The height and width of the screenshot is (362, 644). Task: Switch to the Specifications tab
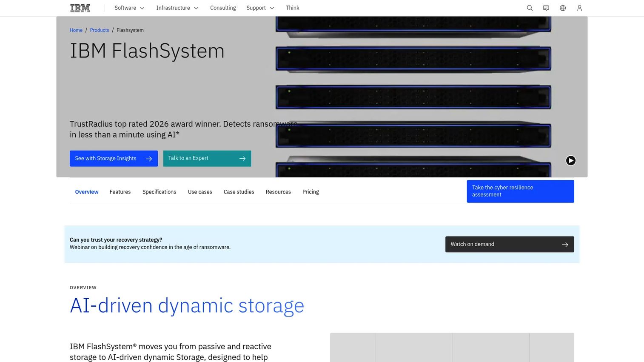[x=159, y=192]
